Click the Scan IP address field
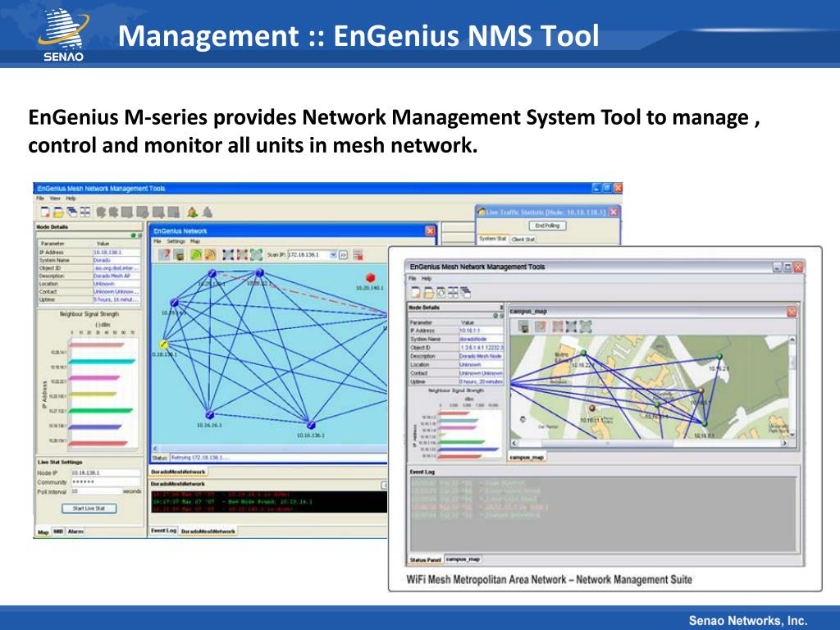This screenshot has height=630, width=840. tap(308, 255)
